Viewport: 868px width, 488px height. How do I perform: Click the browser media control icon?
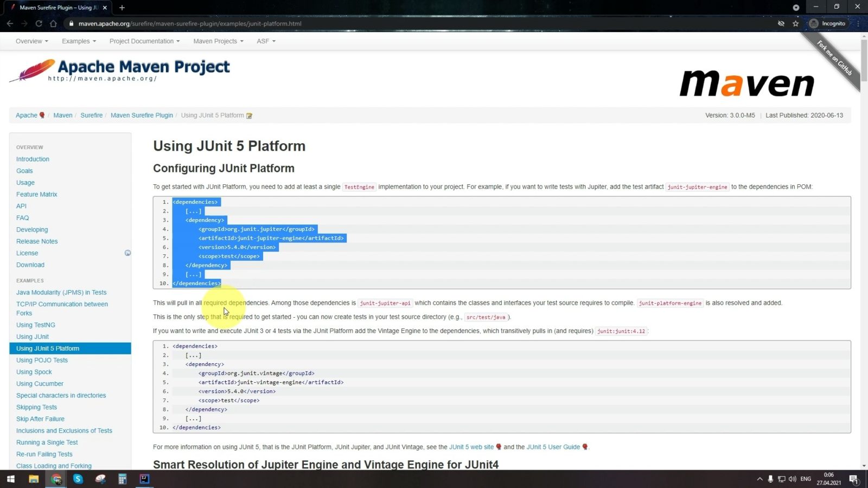pyautogui.click(x=796, y=8)
